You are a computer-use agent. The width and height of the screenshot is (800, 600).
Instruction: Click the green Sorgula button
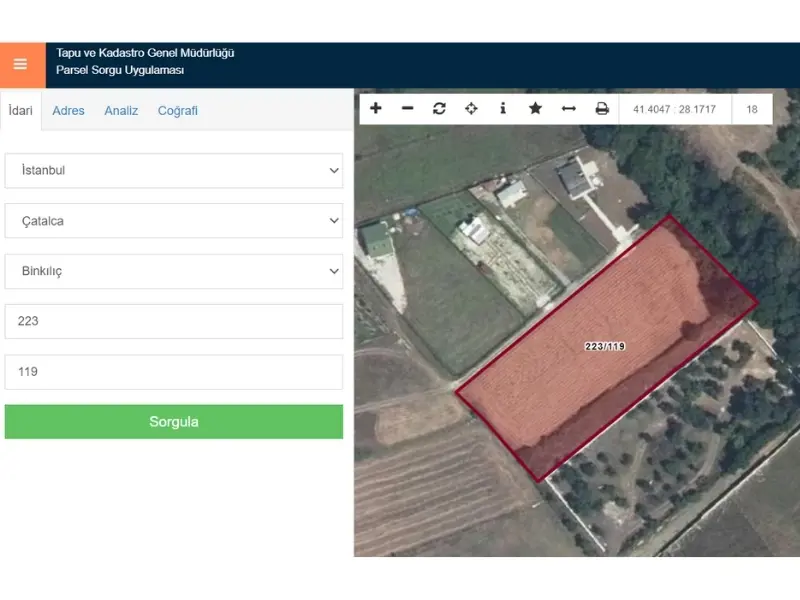point(174,422)
